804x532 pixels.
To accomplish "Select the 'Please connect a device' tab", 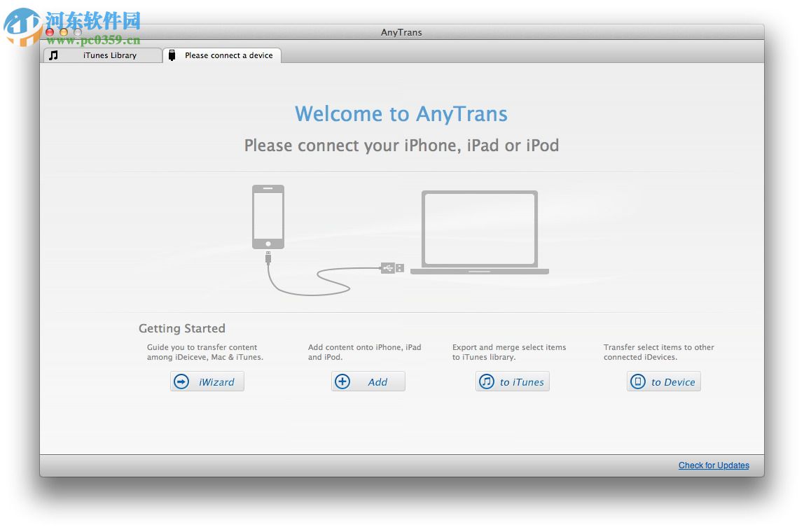I will [222, 55].
